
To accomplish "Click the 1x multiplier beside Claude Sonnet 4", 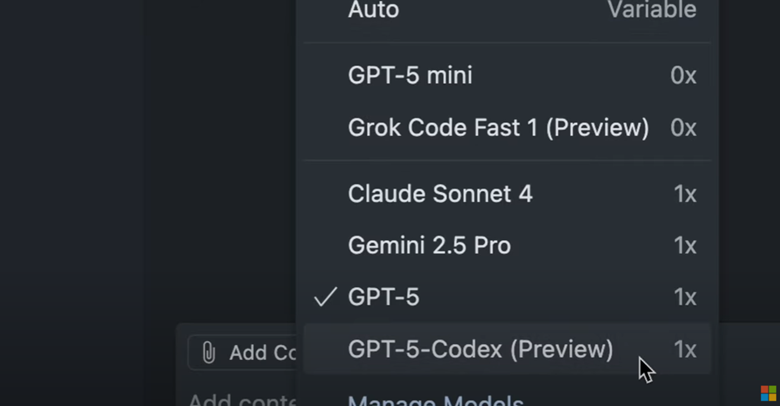I will (684, 193).
